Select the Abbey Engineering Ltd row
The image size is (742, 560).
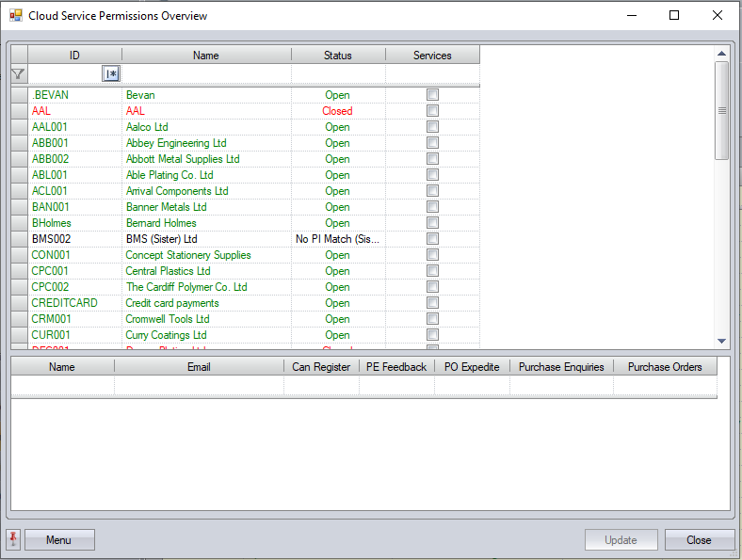176,143
